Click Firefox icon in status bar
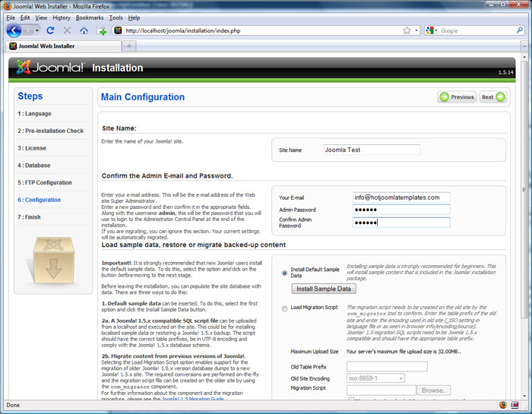532x414 pixels. pyautogui.click(x=503, y=405)
